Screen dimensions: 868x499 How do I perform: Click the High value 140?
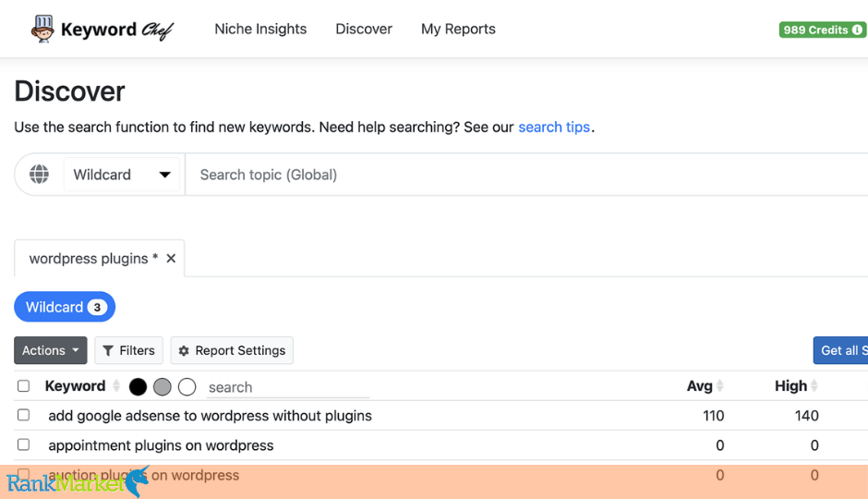[x=806, y=416]
